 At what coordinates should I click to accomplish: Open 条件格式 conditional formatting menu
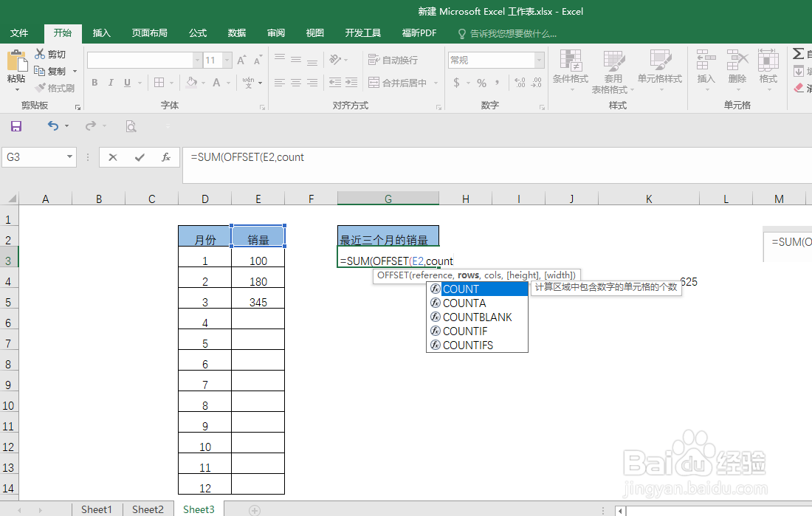570,71
